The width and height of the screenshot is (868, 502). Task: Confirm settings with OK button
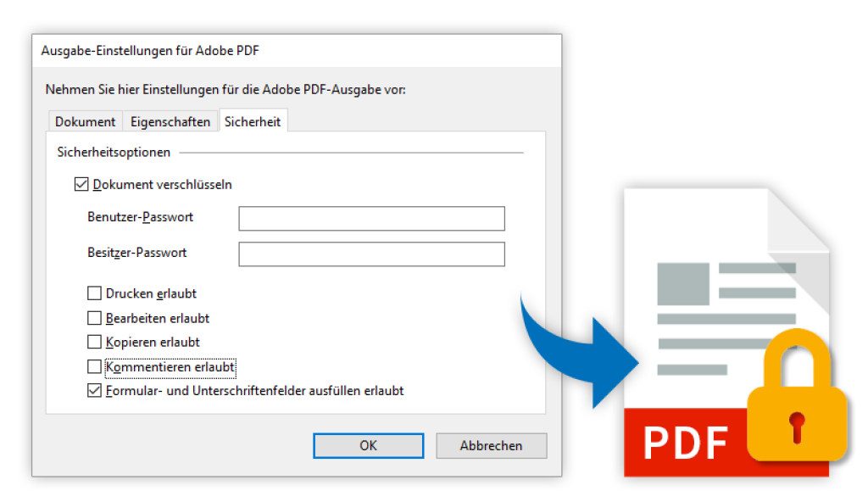(369, 445)
